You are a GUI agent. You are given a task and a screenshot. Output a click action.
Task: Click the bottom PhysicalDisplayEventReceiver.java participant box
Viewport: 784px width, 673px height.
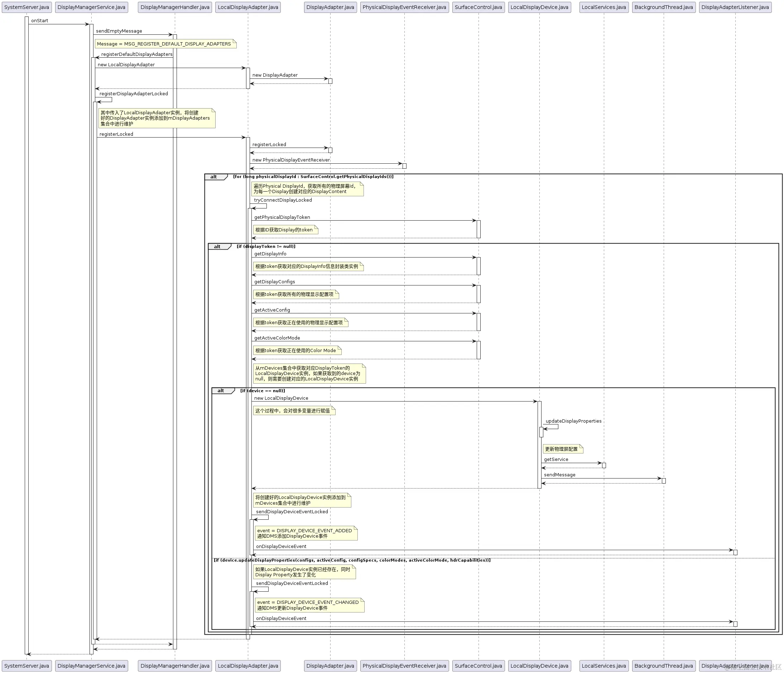(x=404, y=666)
